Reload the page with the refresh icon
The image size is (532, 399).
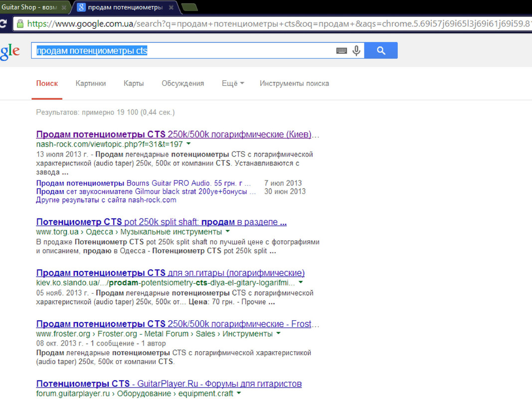click(3, 24)
